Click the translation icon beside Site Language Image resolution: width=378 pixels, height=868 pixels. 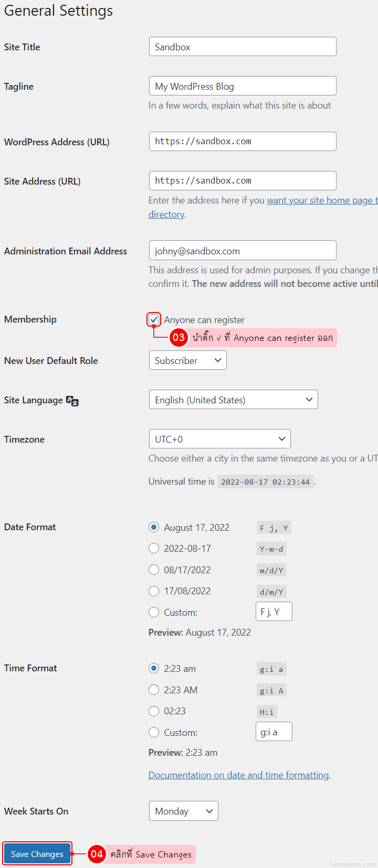72,401
